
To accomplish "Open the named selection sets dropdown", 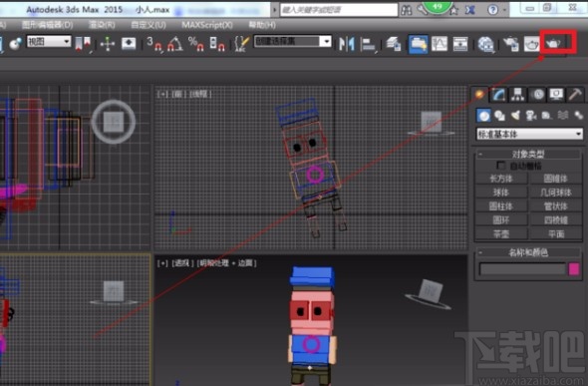I will point(292,41).
